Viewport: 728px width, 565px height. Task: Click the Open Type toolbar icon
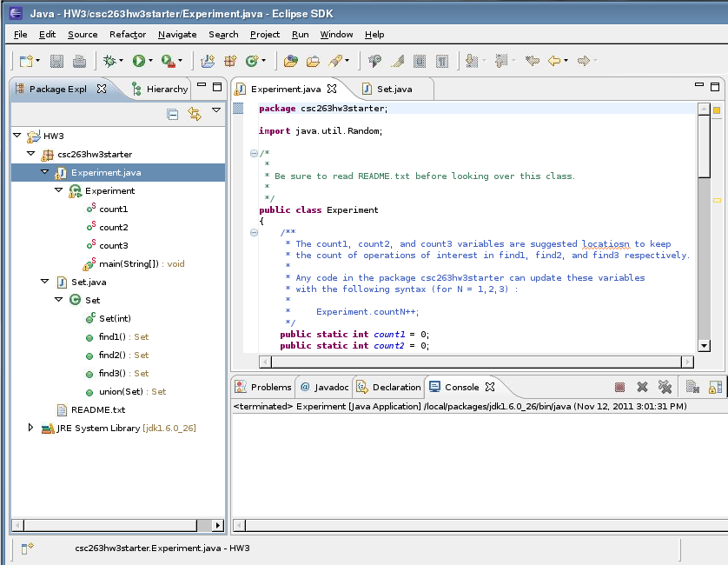point(291,61)
